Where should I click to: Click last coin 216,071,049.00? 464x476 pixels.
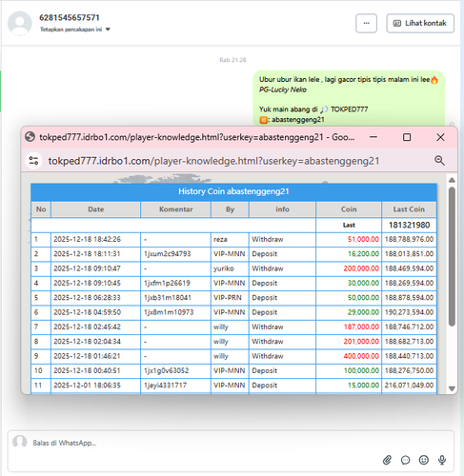pyautogui.click(x=409, y=386)
